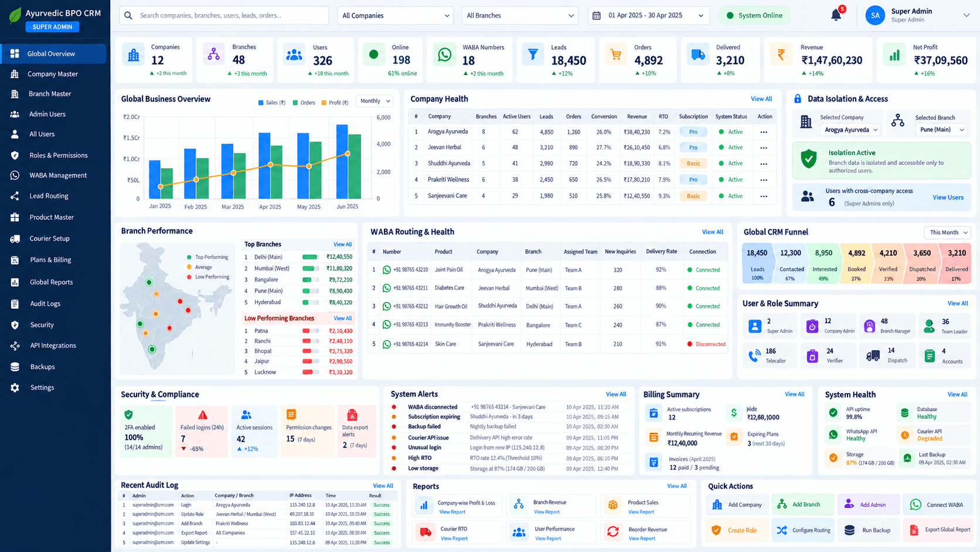Open actions menu for Sanjeevani Care row

[x=764, y=196]
